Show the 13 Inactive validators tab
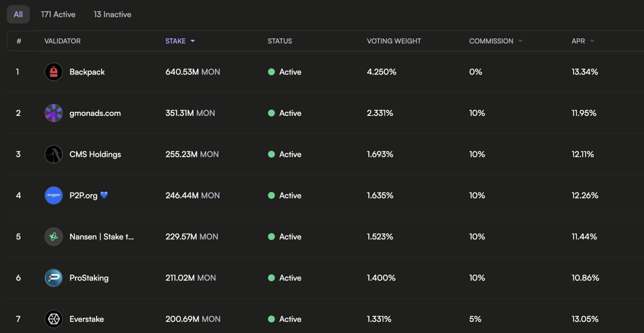This screenshot has width=644, height=333. click(112, 15)
